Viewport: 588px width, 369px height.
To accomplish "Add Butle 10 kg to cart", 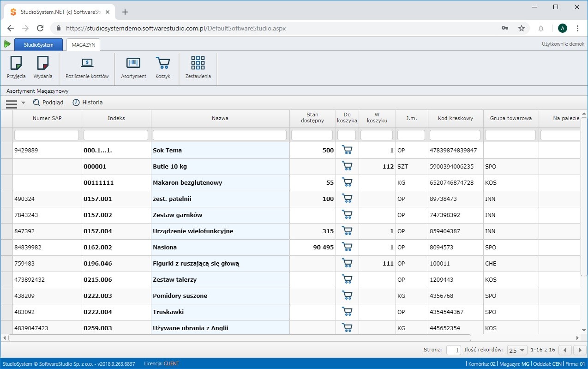I will click(x=347, y=166).
